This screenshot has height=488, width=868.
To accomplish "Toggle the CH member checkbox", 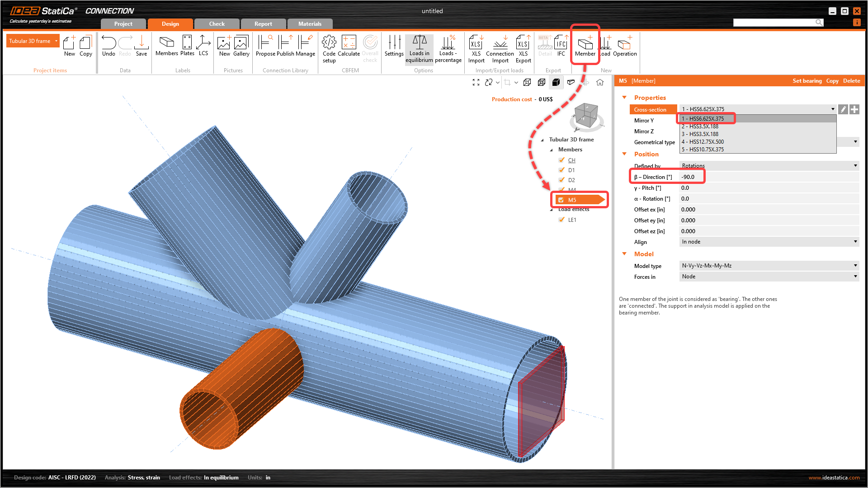I will click(561, 160).
